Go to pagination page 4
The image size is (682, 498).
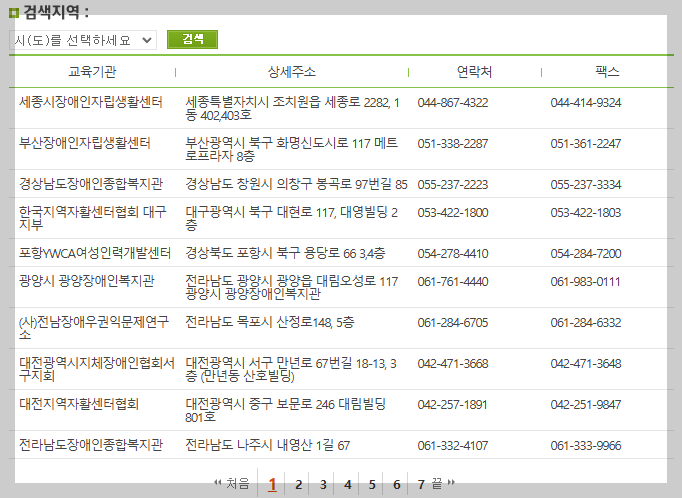(x=348, y=485)
